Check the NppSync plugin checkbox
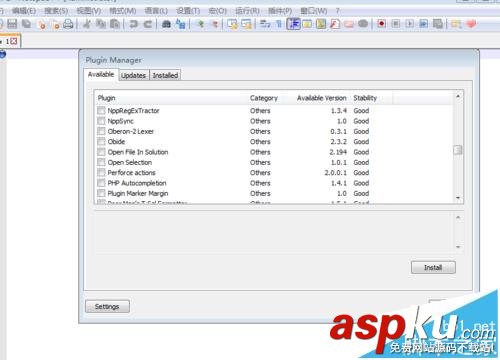This screenshot has height=360, width=500. (101, 120)
